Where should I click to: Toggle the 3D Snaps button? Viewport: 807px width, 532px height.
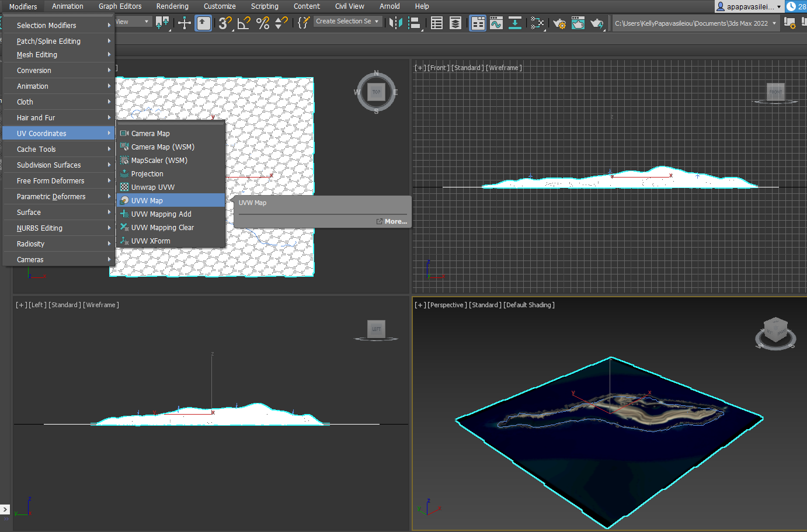tap(224, 23)
